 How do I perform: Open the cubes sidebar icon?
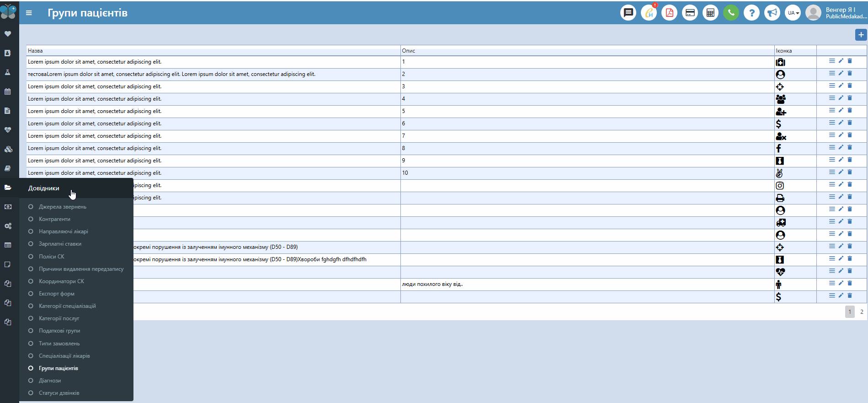point(8,149)
